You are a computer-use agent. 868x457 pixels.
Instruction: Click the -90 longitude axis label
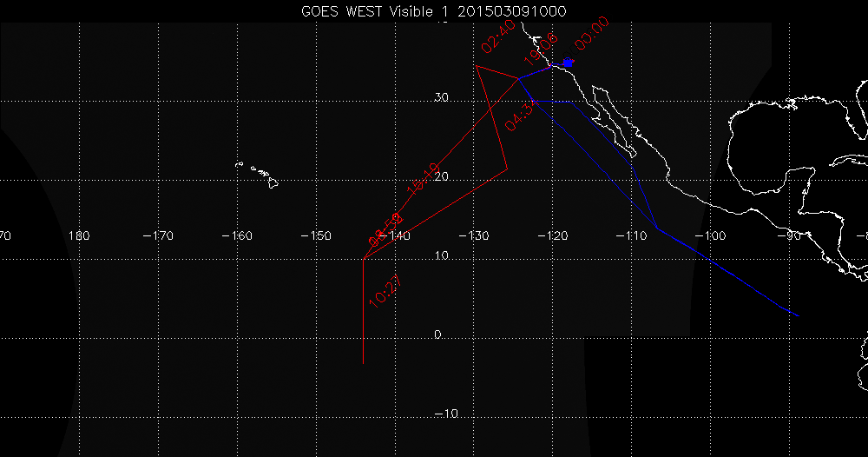point(789,236)
